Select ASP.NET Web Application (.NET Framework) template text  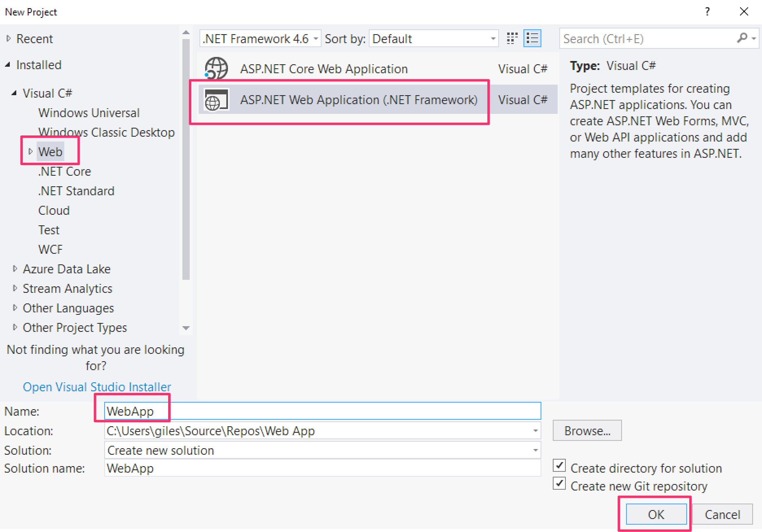tap(359, 100)
